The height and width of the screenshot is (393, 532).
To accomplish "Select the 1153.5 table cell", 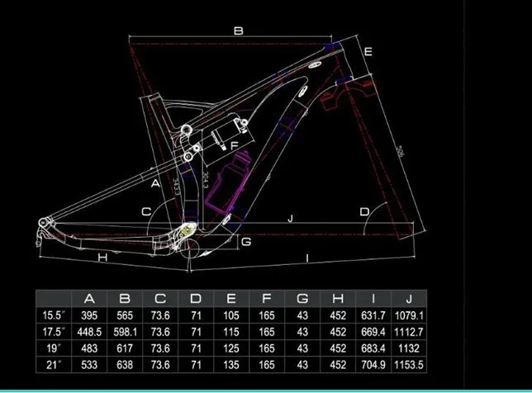I will pyautogui.click(x=409, y=365).
